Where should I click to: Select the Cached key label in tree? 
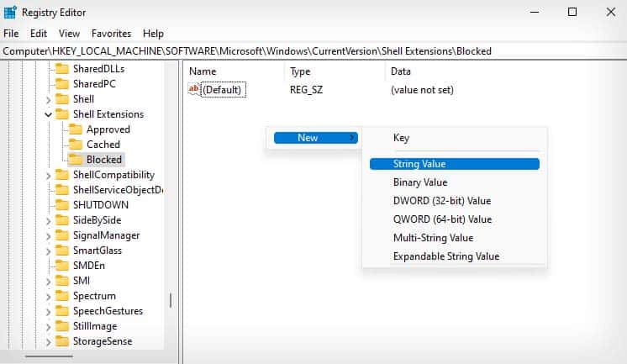[103, 145]
